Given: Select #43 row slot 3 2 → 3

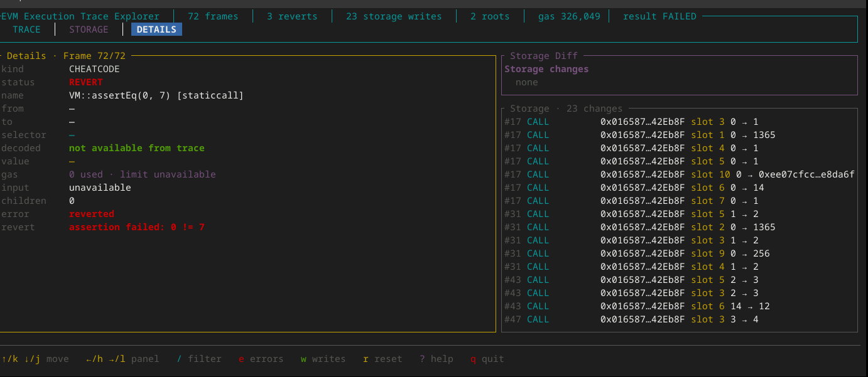Looking at the screenshot, I should [680, 293].
